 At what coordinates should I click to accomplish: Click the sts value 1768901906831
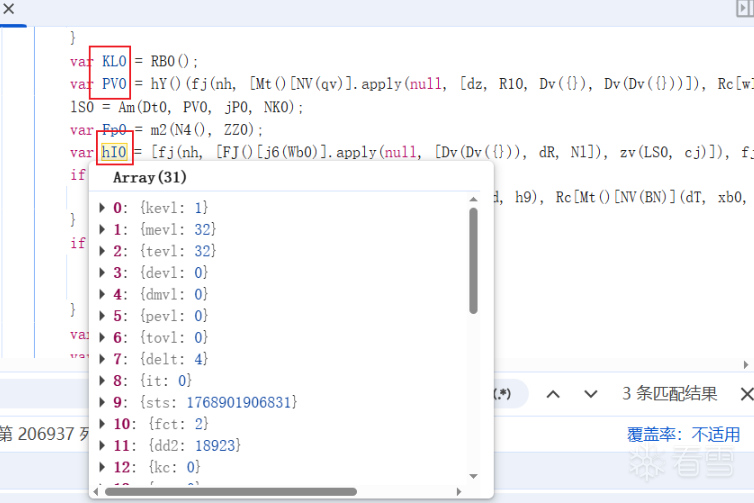[x=241, y=402]
